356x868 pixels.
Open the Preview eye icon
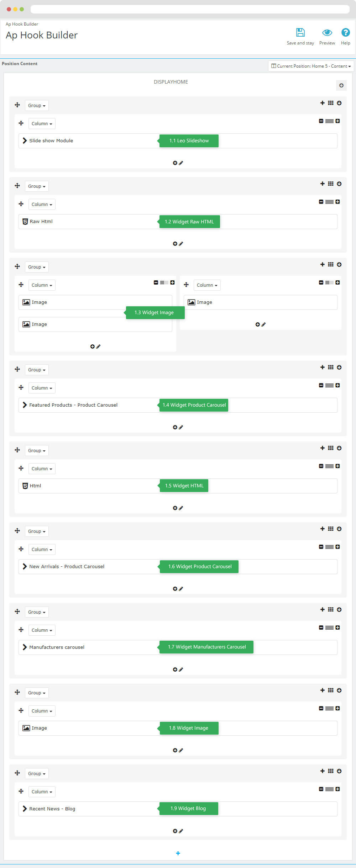[327, 33]
